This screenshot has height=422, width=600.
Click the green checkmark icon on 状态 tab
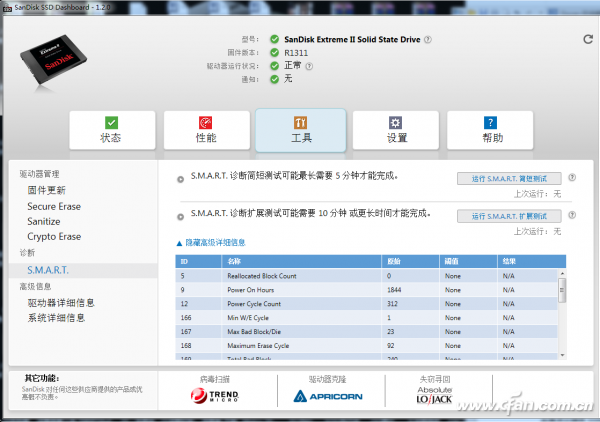(x=111, y=123)
